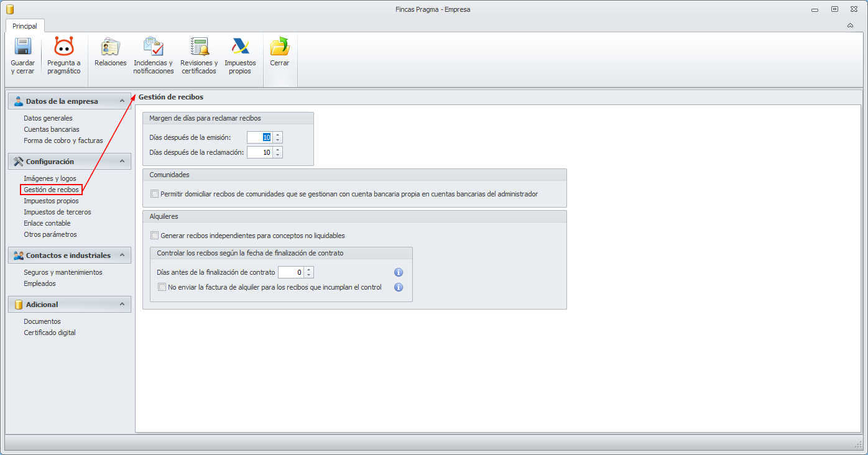Open Incidencias y notificaciones
The image size is (868, 455).
click(154, 56)
